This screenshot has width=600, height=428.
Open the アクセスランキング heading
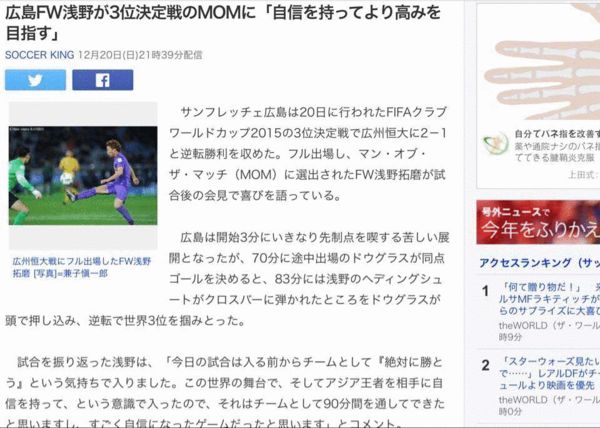[540, 263]
